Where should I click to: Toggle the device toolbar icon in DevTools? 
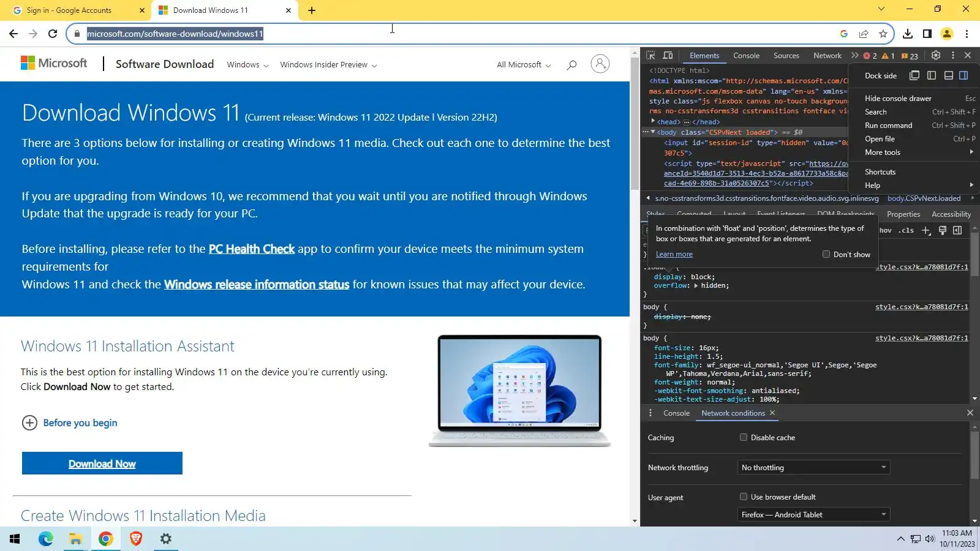668,56
